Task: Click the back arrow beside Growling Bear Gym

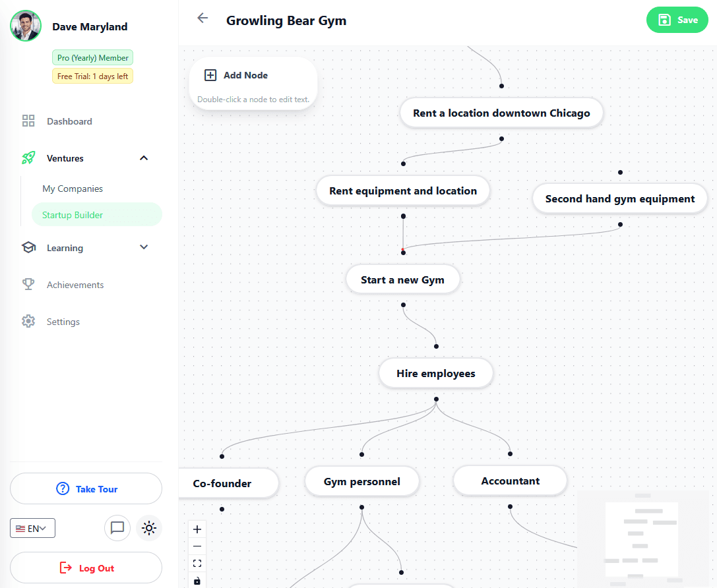Action: tap(202, 18)
